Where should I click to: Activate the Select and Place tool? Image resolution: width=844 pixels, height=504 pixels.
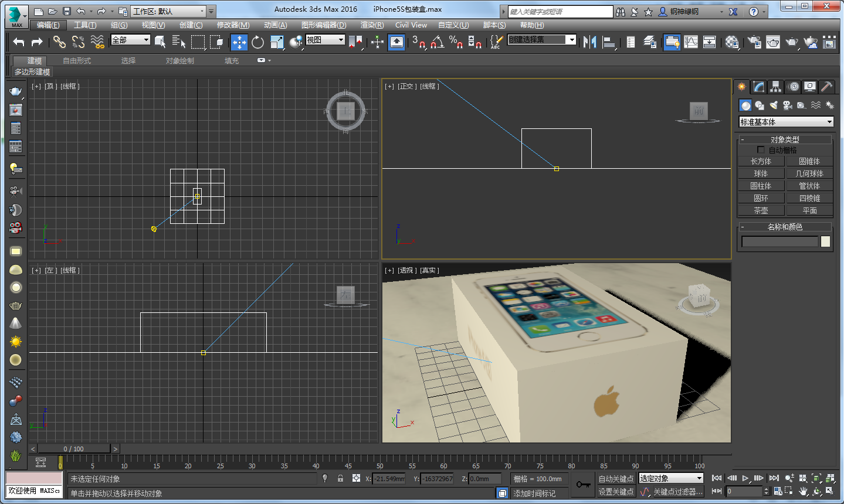296,42
